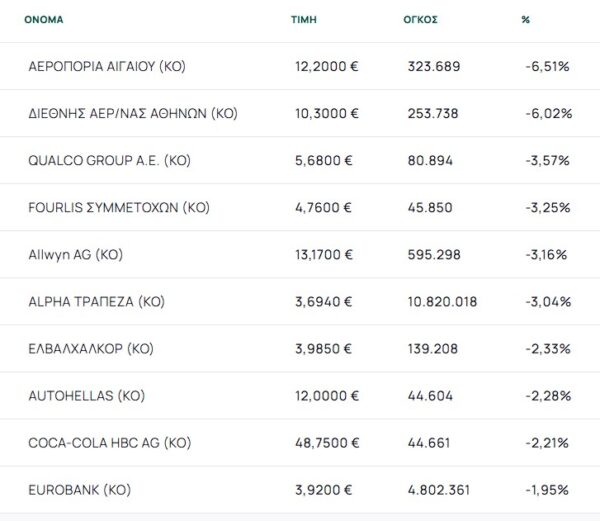
Task: Click the -6,51% change value
Action: tap(546, 66)
